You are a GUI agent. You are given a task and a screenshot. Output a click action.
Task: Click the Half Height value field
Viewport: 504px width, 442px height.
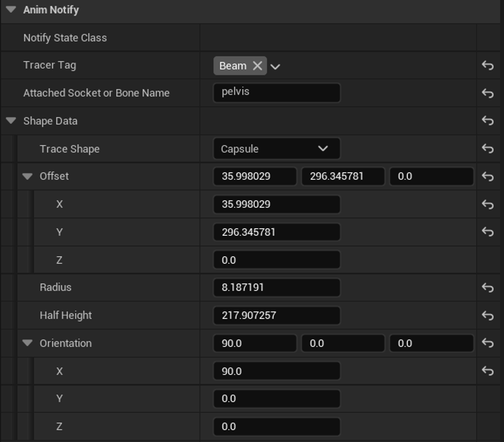tap(276, 316)
